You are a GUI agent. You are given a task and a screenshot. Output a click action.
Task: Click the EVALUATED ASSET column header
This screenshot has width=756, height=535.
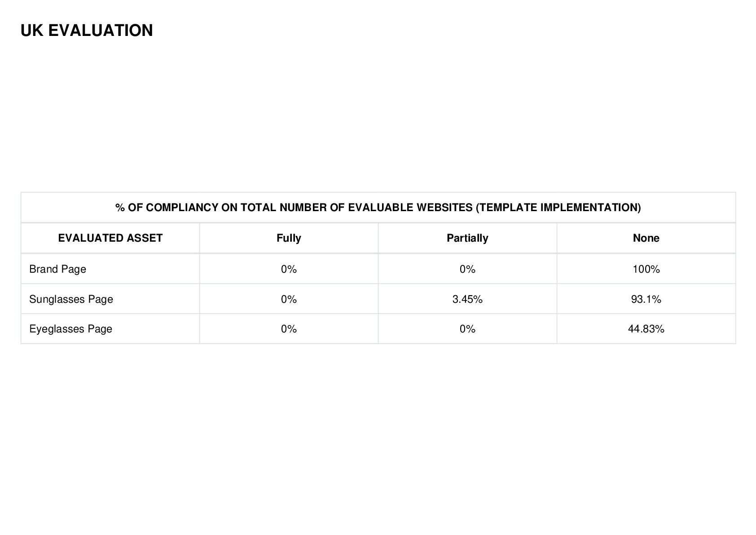[110, 238]
